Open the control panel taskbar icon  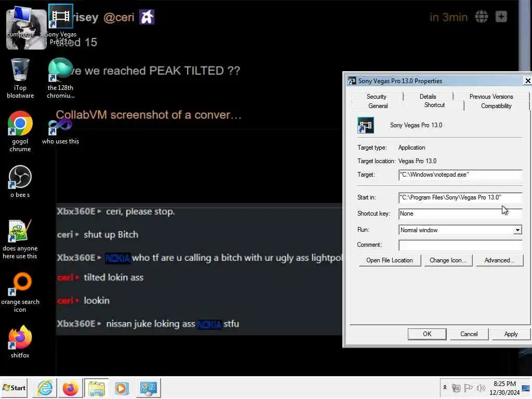(x=148, y=388)
